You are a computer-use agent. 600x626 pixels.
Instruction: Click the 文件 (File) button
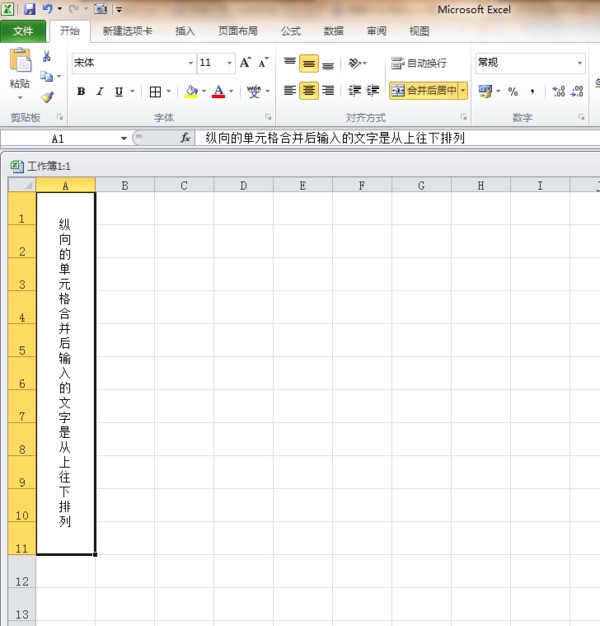tap(22, 31)
